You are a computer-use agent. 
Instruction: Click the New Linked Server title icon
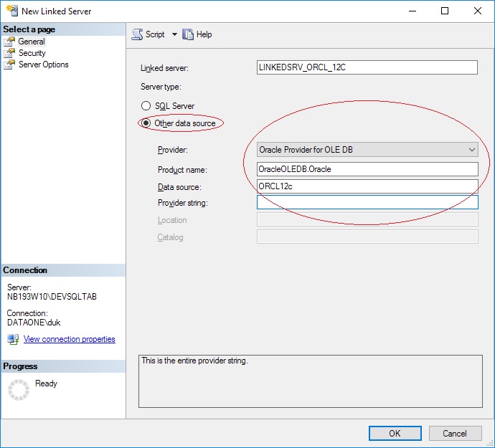[10, 11]
